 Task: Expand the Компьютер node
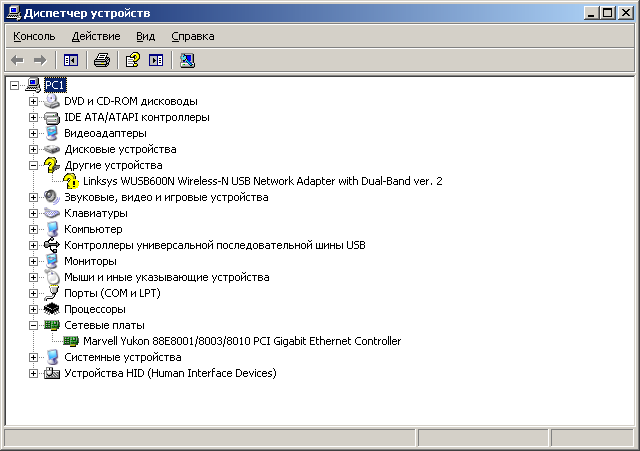point(33,229)
